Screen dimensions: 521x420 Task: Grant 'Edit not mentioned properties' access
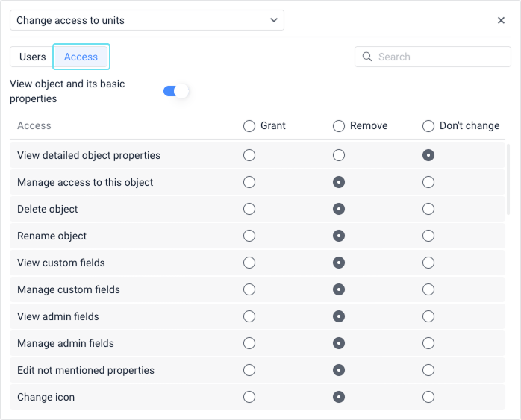(249, 370)
